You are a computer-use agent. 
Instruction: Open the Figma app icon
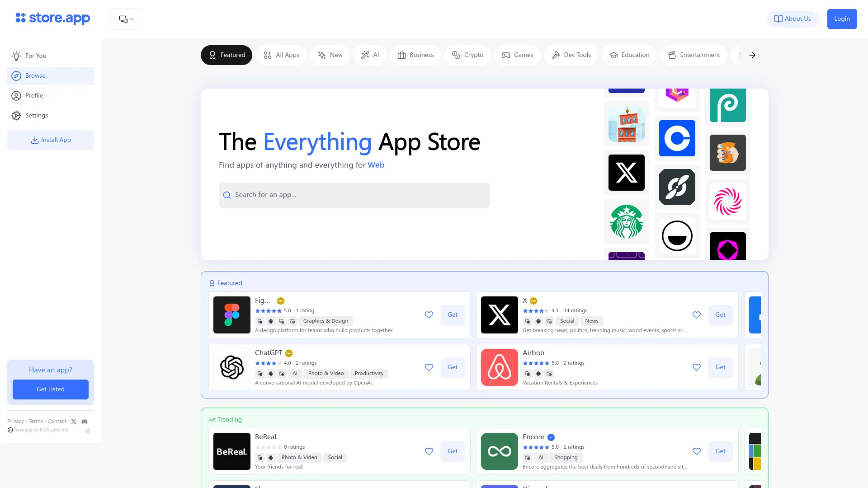[x=232, y=315]
